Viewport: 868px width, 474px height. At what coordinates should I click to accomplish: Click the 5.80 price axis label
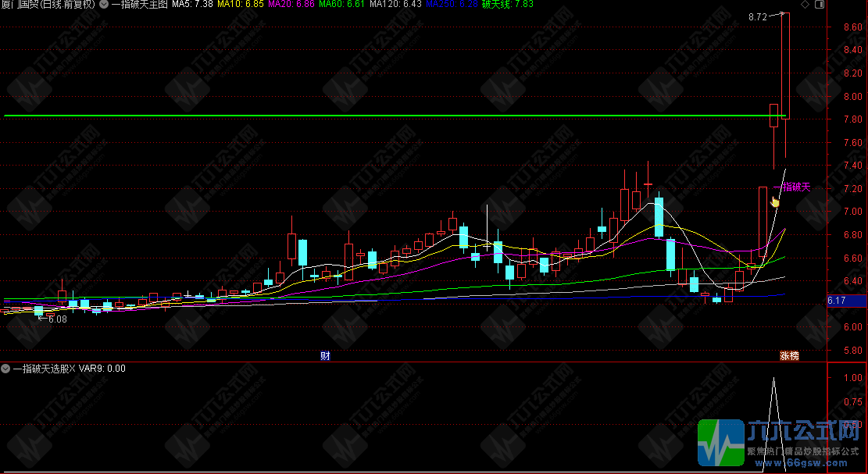(x=852, y=350)
